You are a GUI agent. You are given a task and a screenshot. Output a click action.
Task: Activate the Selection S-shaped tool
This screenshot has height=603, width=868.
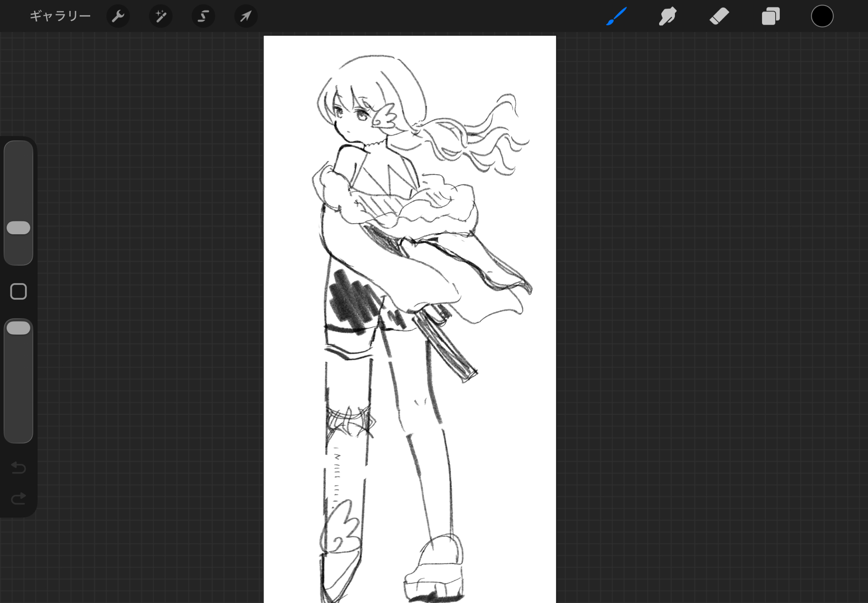(203, 16)
